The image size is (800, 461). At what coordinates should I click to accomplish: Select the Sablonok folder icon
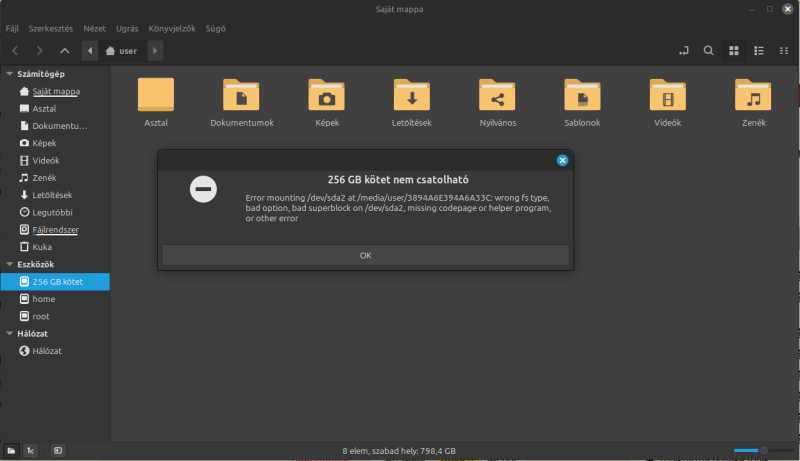pyautogui.click(x=582, y=95)
